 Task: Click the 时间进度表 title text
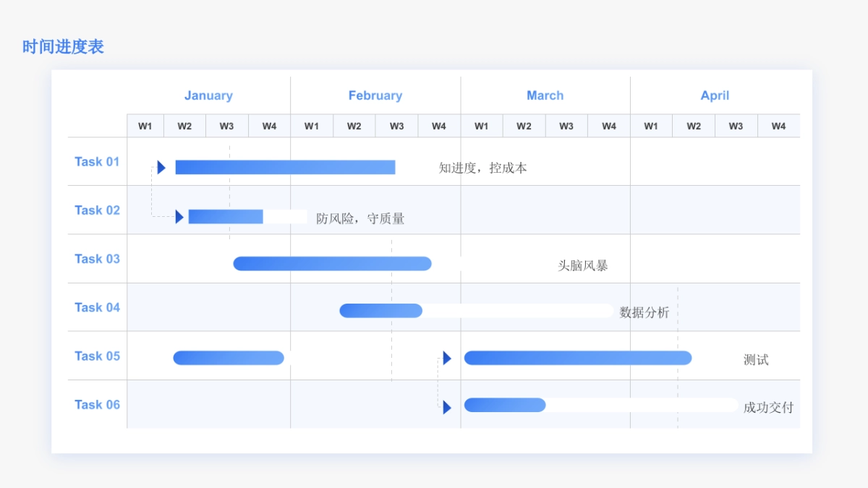(x=64, y=46)
